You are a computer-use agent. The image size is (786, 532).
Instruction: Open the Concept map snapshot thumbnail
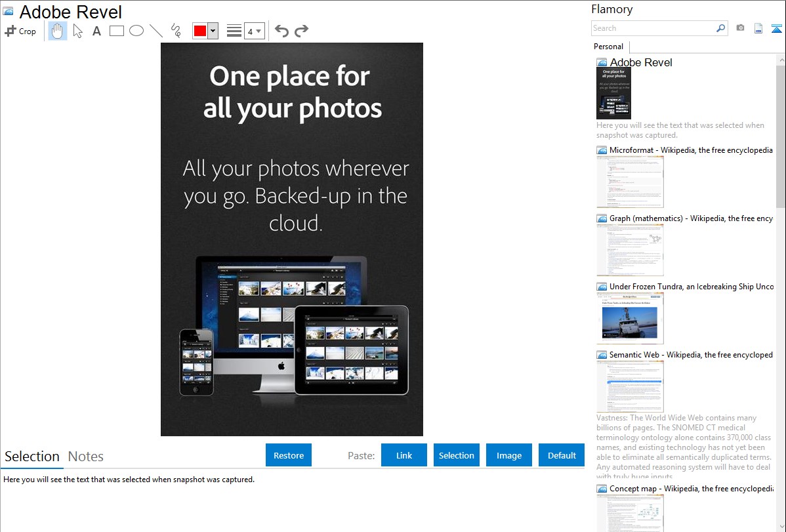pyautogui.click(x=630, y=513)
